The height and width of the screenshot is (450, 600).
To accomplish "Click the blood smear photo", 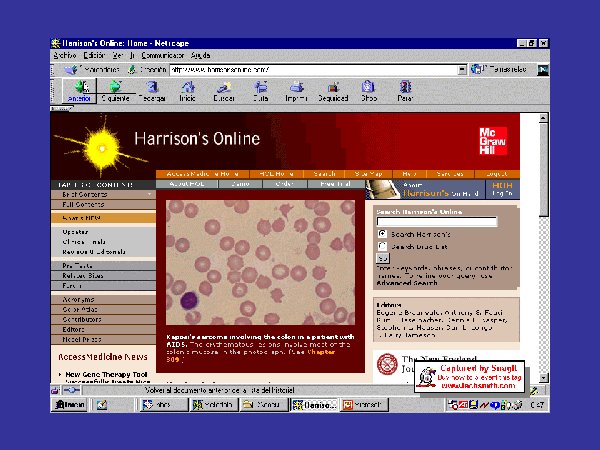I will coord(260,262).
